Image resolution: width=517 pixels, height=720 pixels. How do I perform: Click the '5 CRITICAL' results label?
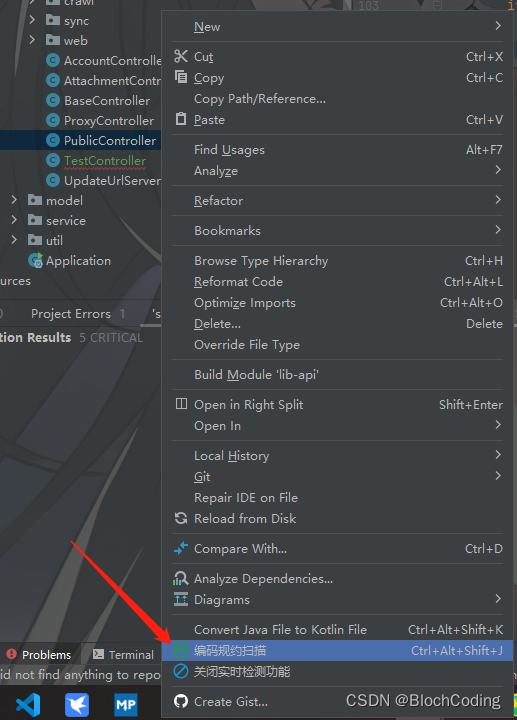111,338
